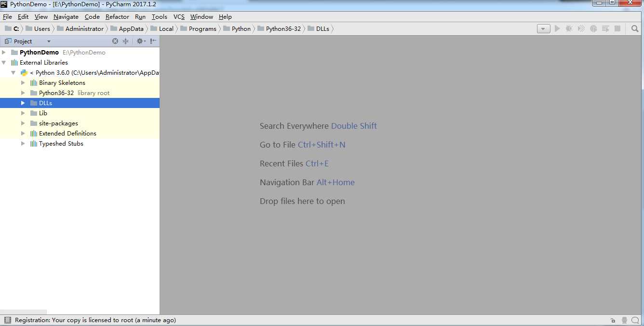Collapse the Python 3.6.0 interpreter node
Screen dimensions: 644x326
click(13, 73)
